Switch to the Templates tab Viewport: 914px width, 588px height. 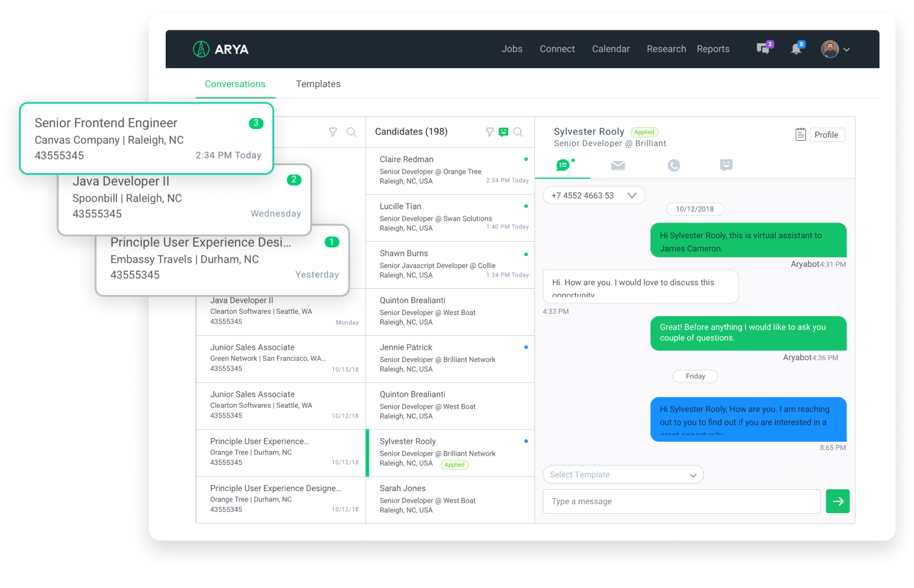(x=318, y=84)
